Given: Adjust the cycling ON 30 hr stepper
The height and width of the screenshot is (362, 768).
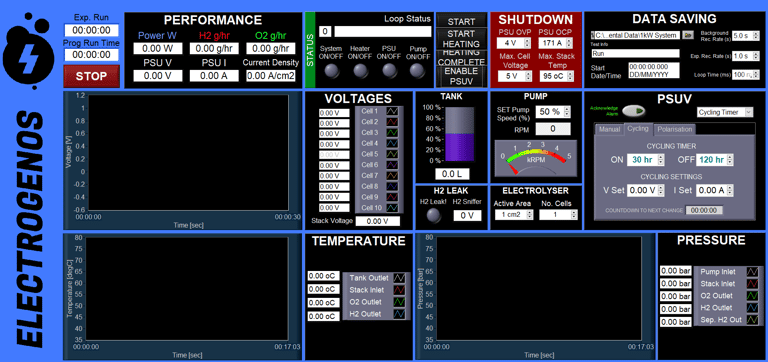Looking at the screenshot, I should 661,160.
